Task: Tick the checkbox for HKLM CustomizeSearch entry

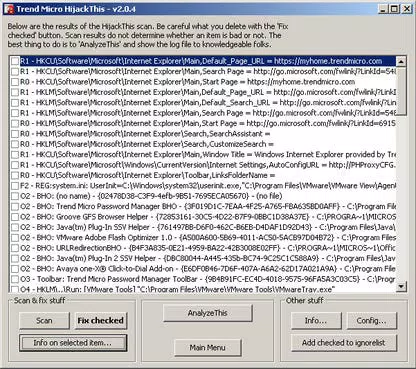Action: click(x=15, y=144)
